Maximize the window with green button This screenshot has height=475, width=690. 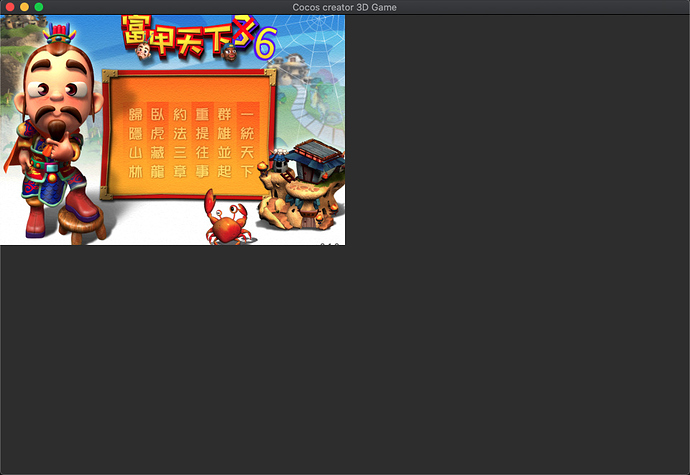(x=39, y=7)
